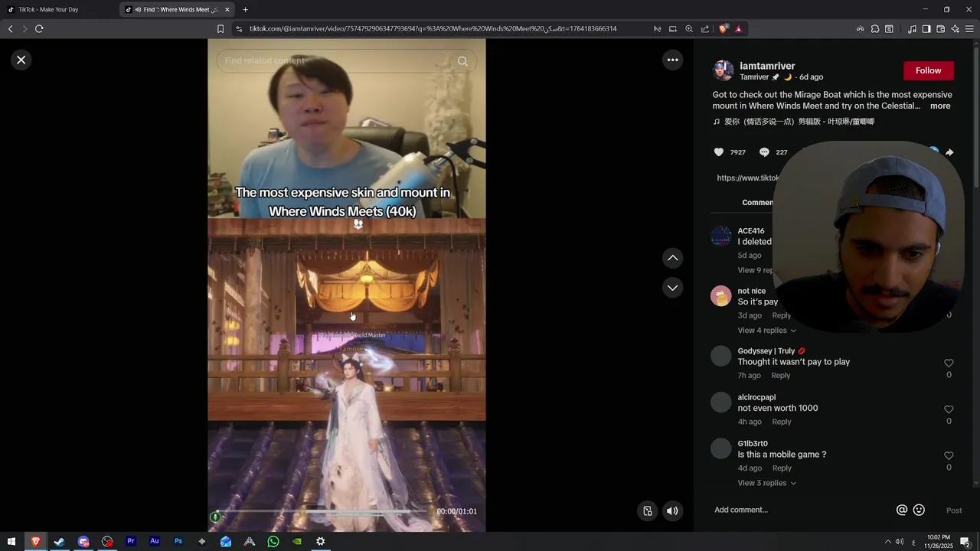Open the browser hamburger main menu

click(x=969, y=28)
